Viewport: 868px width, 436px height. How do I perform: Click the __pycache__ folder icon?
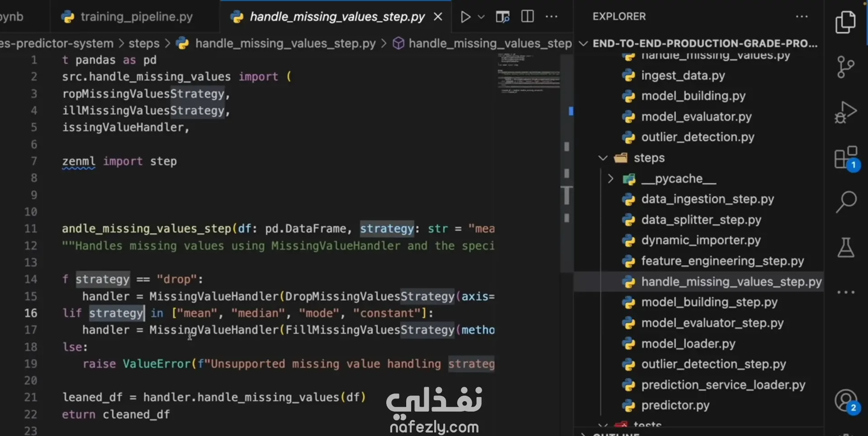pyautogui.click(x=629, y=179)
